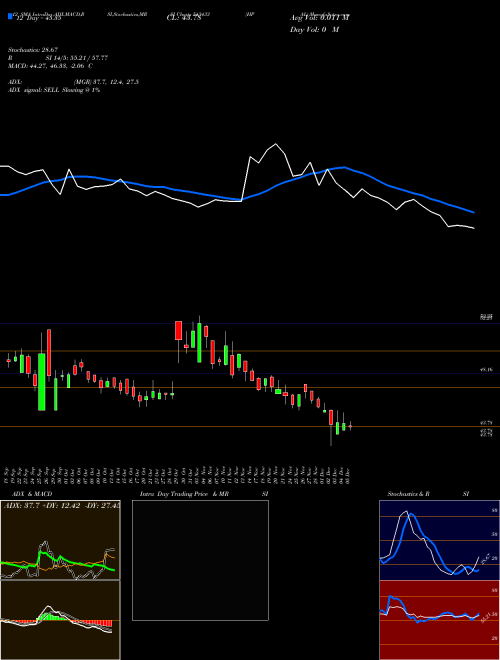This screenshot has width=500, height=660.
Task: Click the 'Intra Day Trading Price & MR' title
Action: tap(185, 494)
